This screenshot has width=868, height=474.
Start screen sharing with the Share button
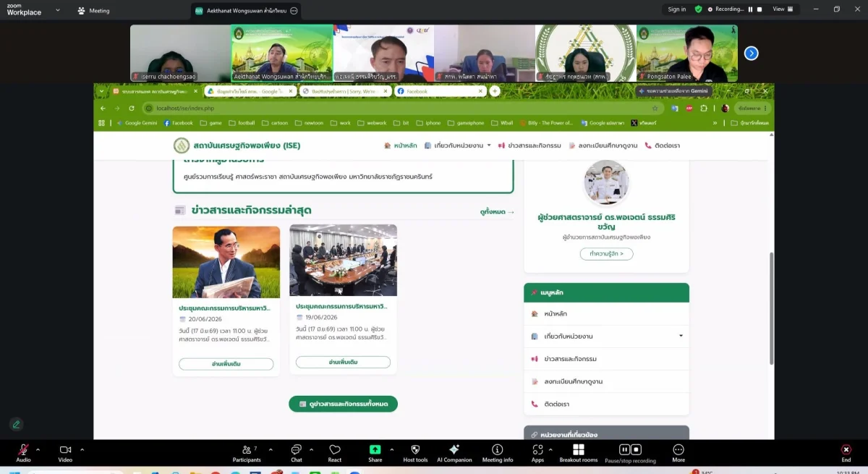(375, 453)
